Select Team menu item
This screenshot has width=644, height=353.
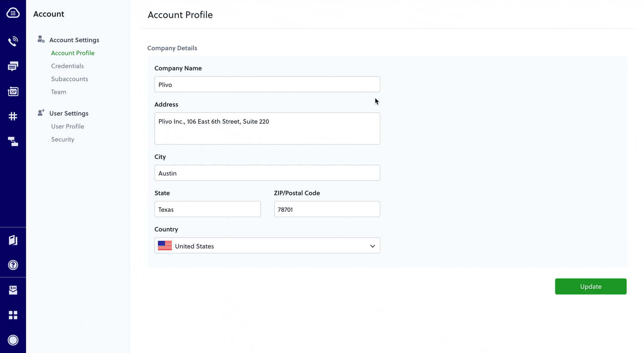point(58,92)
